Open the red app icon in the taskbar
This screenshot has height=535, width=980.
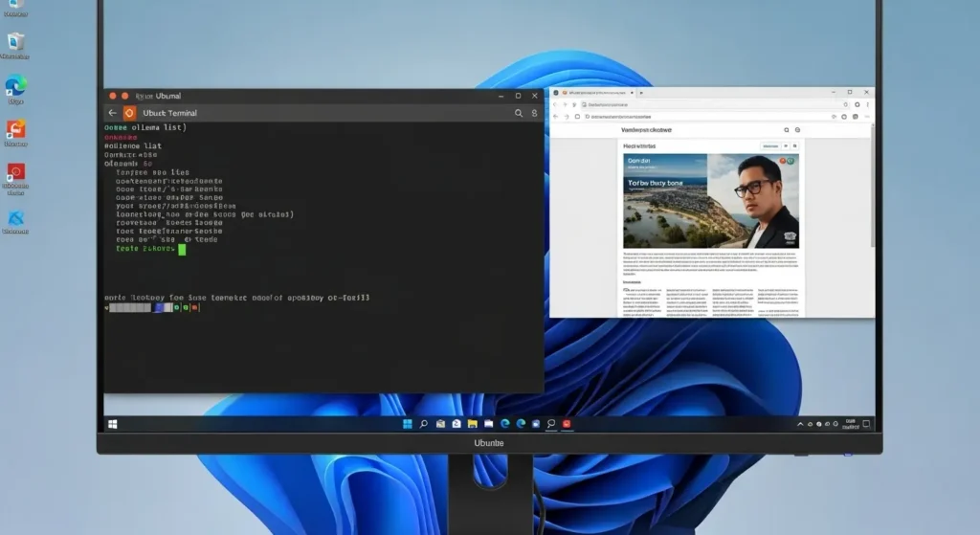point(567,424)
